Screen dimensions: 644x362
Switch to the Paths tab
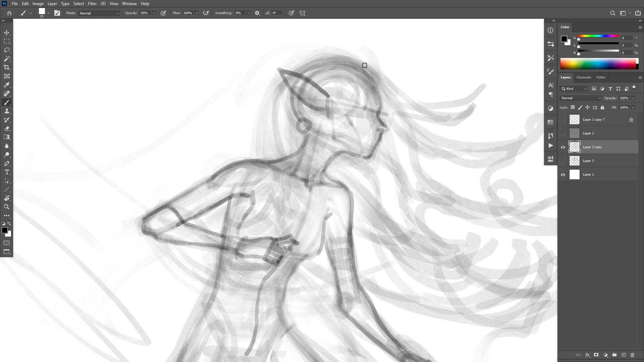601,77
